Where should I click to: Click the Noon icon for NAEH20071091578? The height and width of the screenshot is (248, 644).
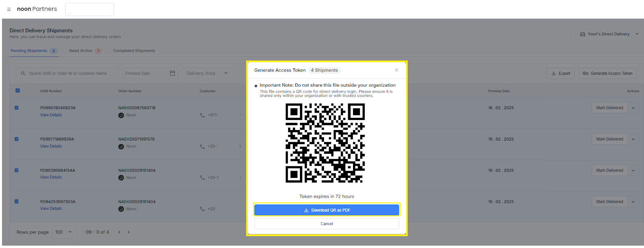[121, 147]
